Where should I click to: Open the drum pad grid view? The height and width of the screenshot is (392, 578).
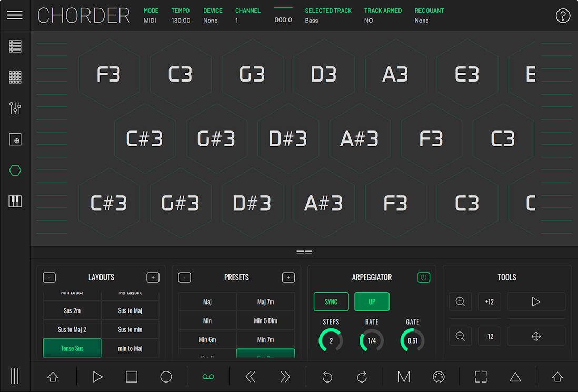(x=15, y=77)
